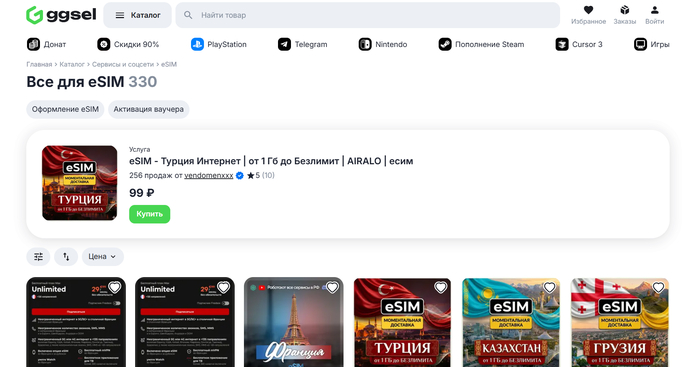700x367 pixels.
Task: Open the Грузия eSIM thumbnail
Action: point(620,322)
